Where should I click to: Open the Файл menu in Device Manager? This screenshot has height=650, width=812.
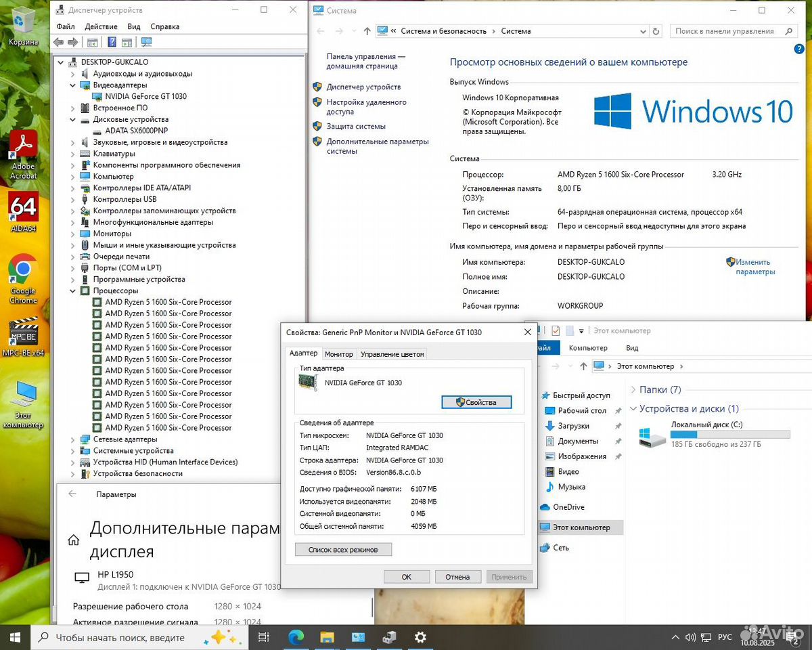click(x=66, y=26)
